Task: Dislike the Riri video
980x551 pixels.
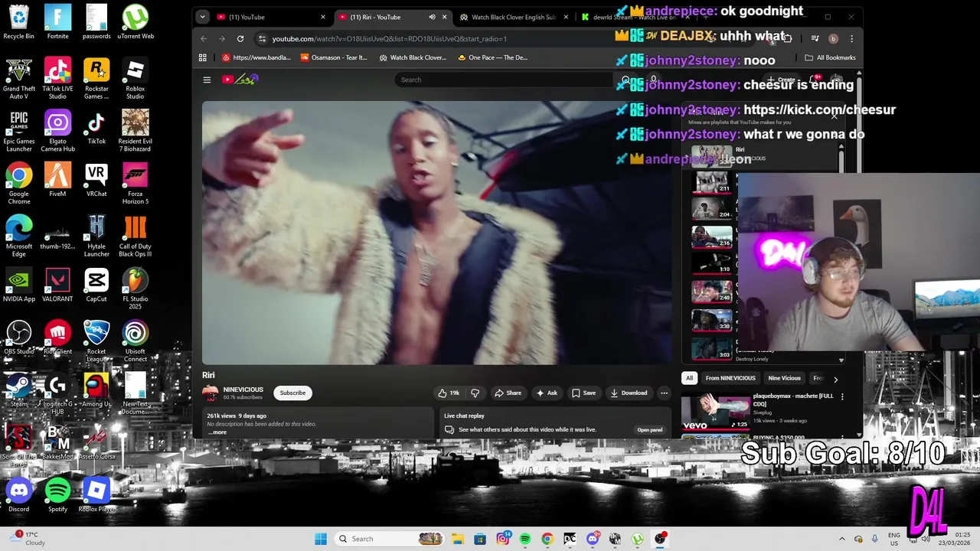Action: [x=475, y=393]
